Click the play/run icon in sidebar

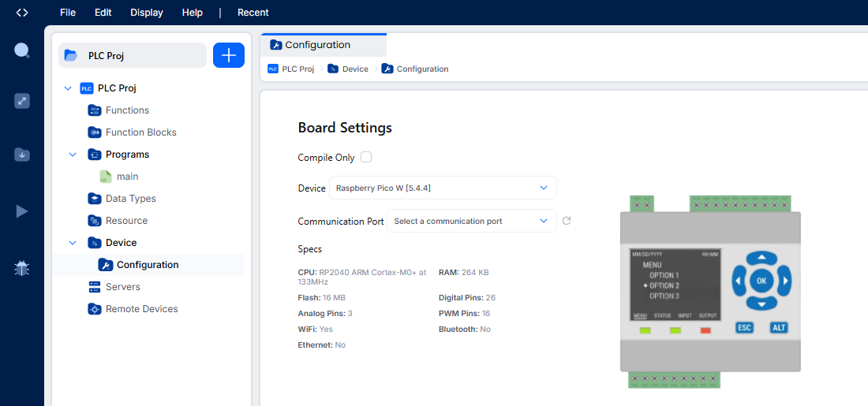[22, 211]
